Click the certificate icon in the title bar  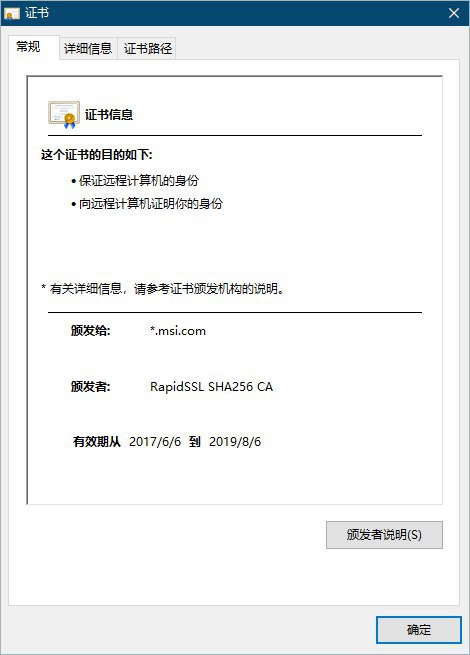tap(12, 13)
